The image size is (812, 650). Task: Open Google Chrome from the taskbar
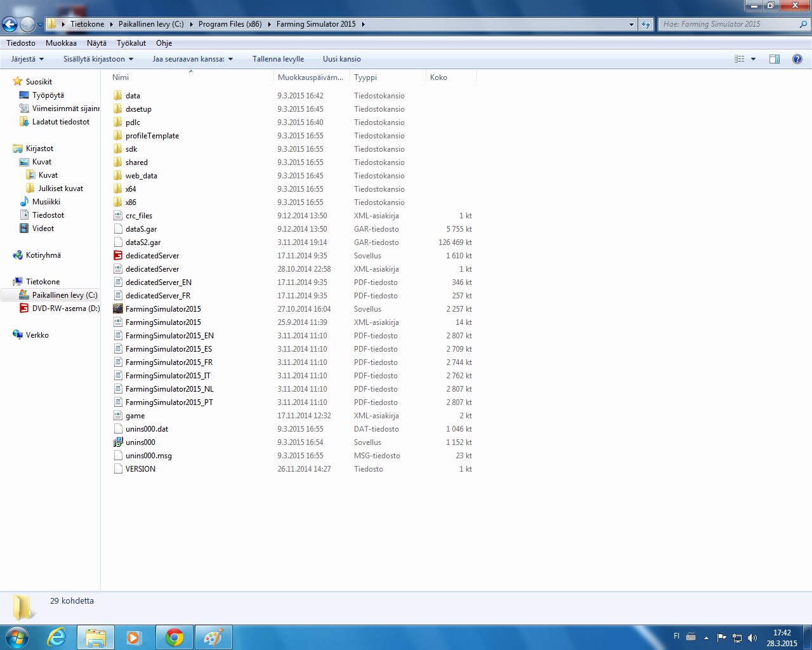click(x=174, y=637)
